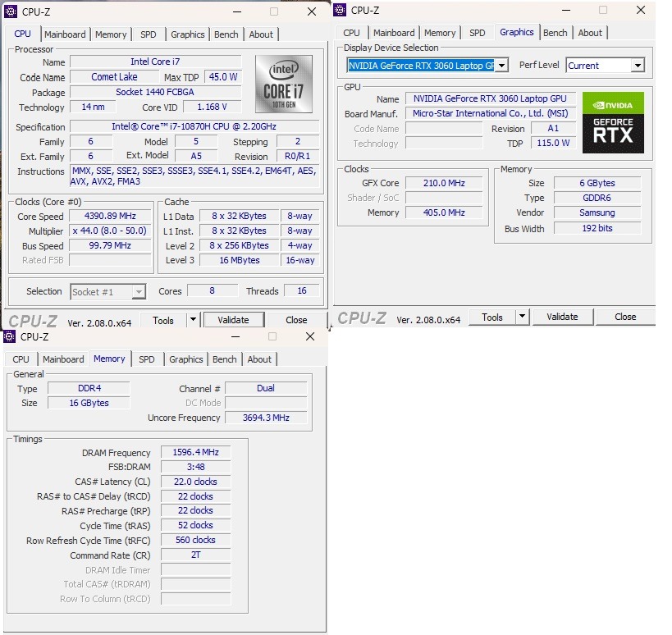Select Graphics tab in CPU window
Image resolution: width=672 pixels, height=635 pixels.
[187, 34]
